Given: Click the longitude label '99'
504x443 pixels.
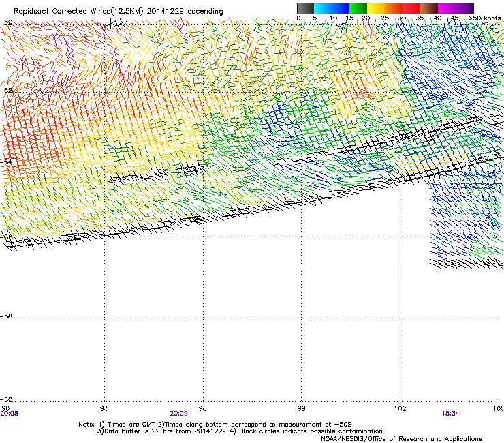Looking at the screenshot, I should click(301, 408).
